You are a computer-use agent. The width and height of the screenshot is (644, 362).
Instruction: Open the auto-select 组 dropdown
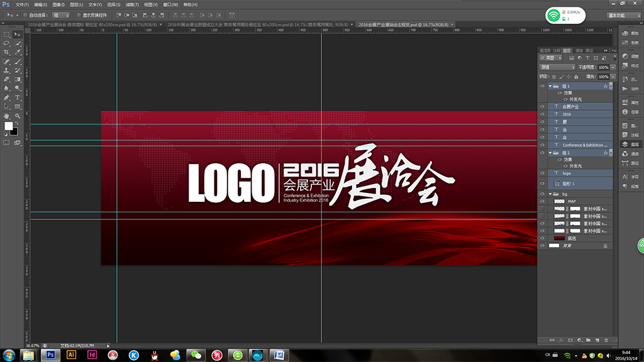click(x=61, y=15)
